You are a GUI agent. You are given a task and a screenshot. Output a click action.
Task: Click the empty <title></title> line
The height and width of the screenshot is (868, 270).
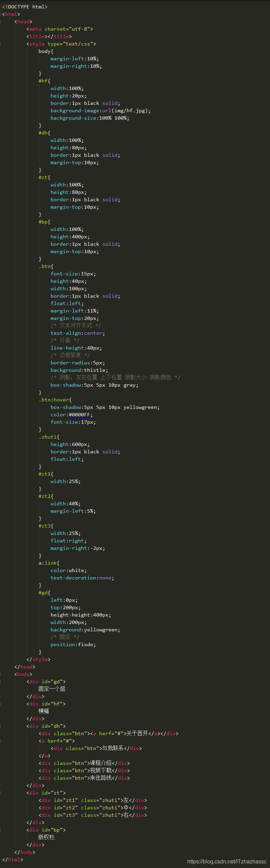click(49, 36)
